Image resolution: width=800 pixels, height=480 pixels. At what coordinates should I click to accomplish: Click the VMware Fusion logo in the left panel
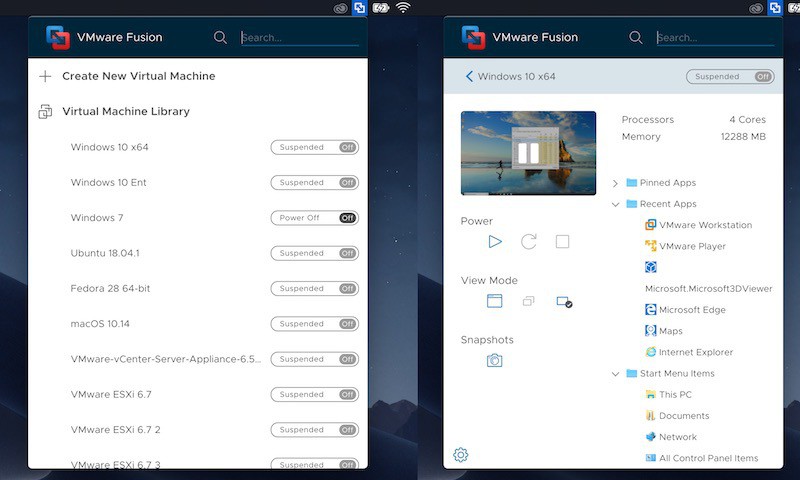58,37
